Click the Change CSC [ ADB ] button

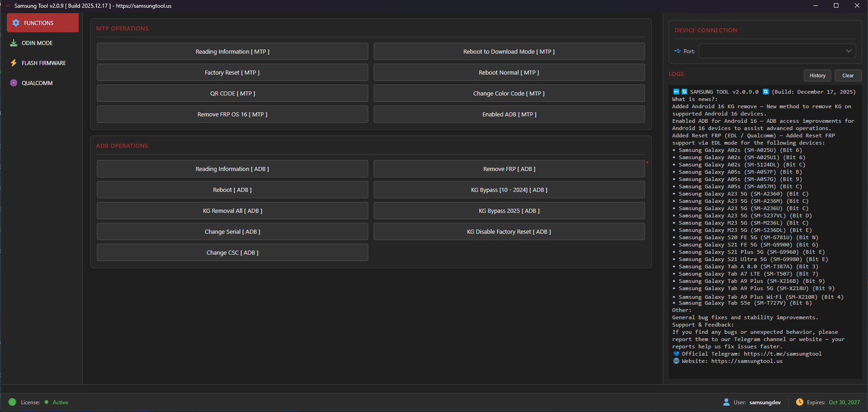click(x=232, y=252)
